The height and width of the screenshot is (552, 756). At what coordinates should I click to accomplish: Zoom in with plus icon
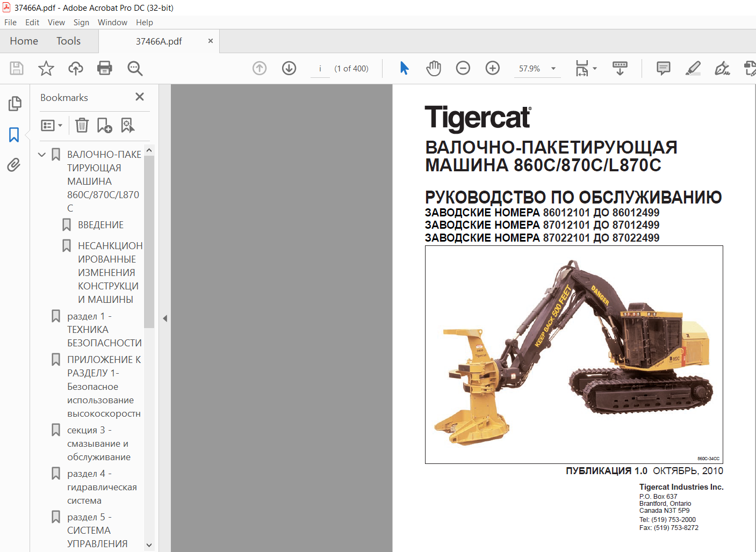pos(493,68)
